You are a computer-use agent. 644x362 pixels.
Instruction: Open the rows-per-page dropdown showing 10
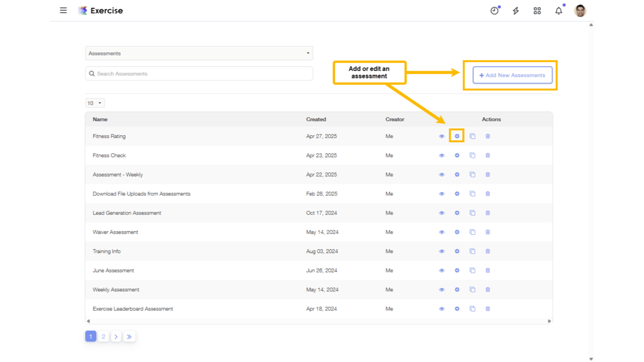(95, 103)
